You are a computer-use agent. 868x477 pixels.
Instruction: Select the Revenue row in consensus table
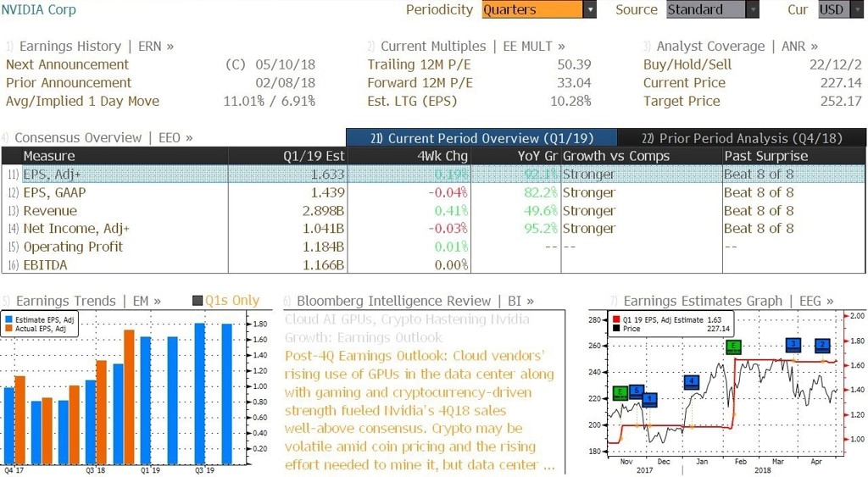pos(433,211)
